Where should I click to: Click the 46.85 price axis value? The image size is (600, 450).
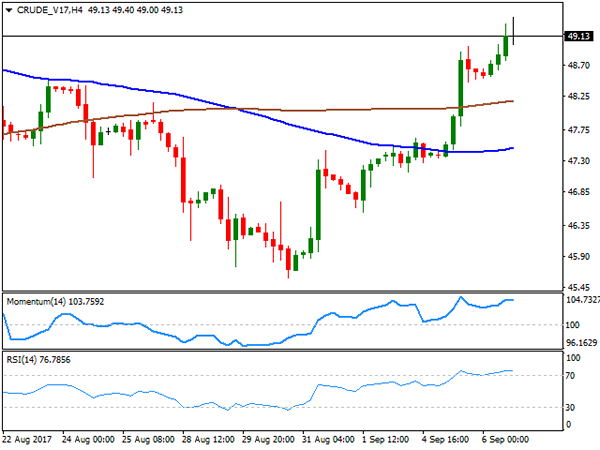tap(579, 192)
